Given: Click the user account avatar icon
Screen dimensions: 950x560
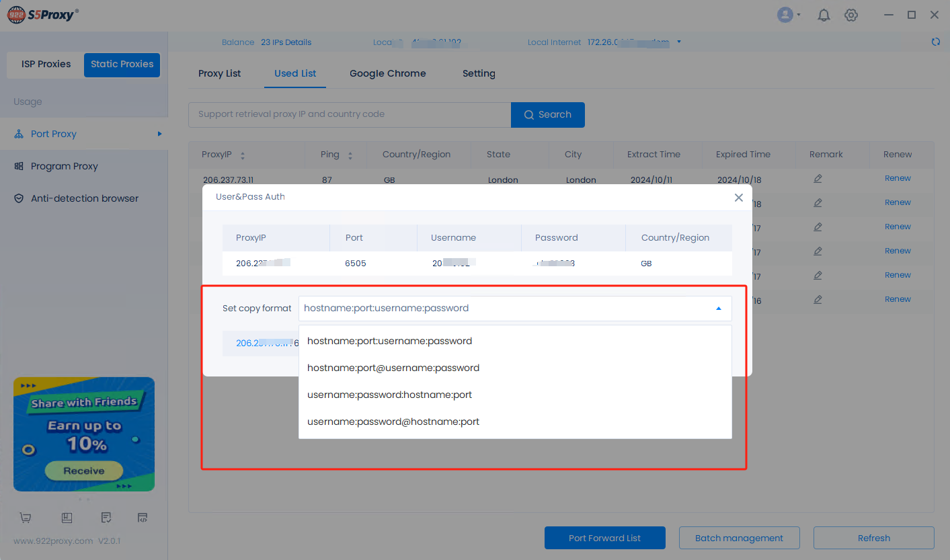Looking at the screenshot, I should tap(785, 15).
